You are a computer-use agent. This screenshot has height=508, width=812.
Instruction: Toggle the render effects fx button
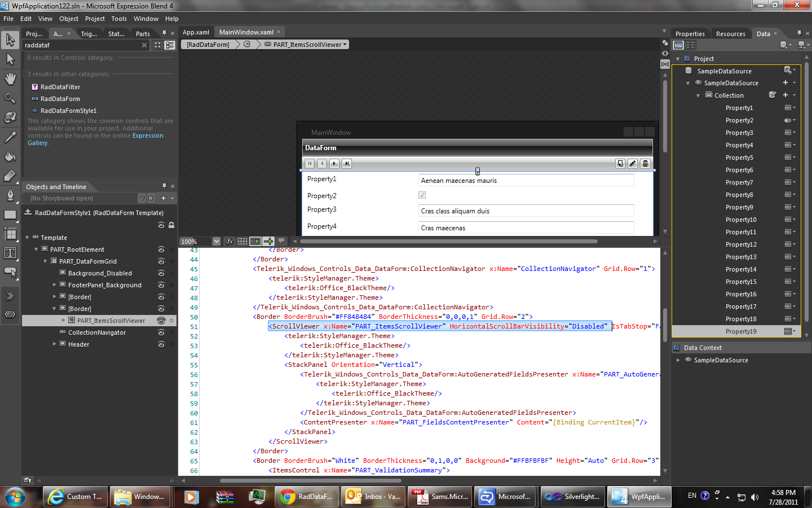coord(230,241)
